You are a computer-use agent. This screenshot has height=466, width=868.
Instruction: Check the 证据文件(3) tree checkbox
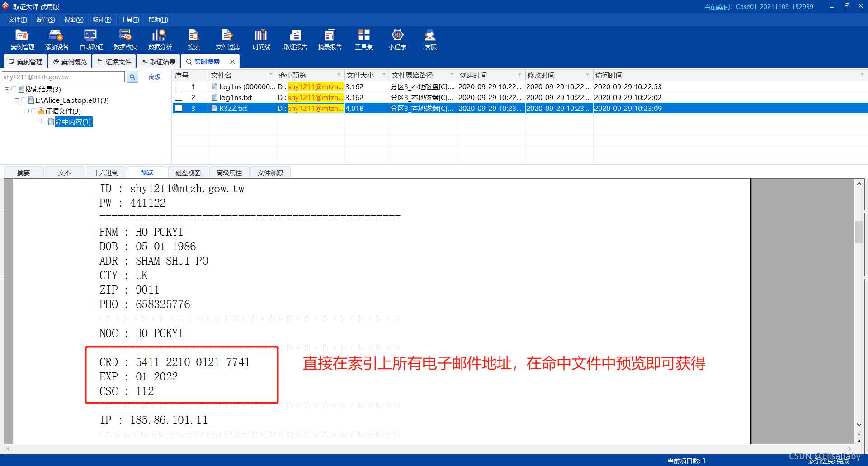34,111
